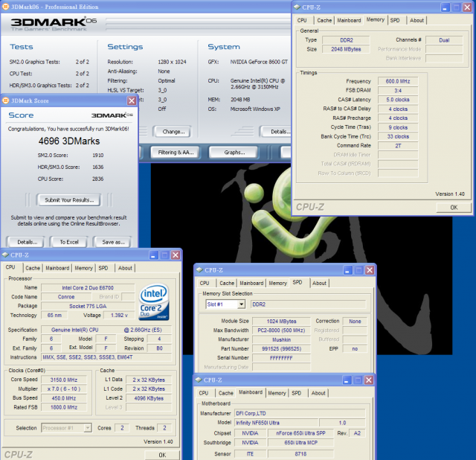Minimize the CPU-Z SPD window

point(348,270)
